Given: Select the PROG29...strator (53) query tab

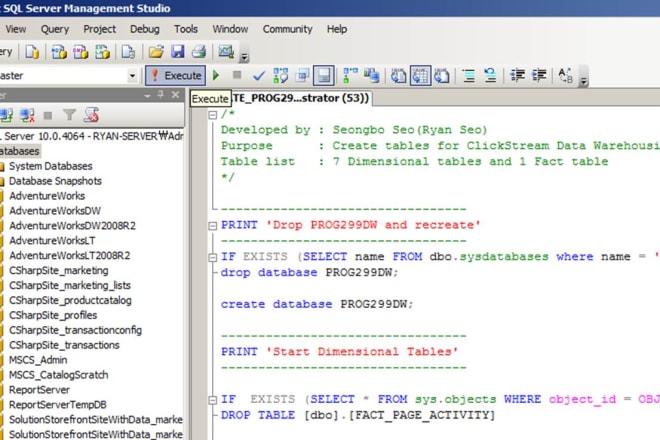Looking at the screenshot, I should click(x=301, y=98).
